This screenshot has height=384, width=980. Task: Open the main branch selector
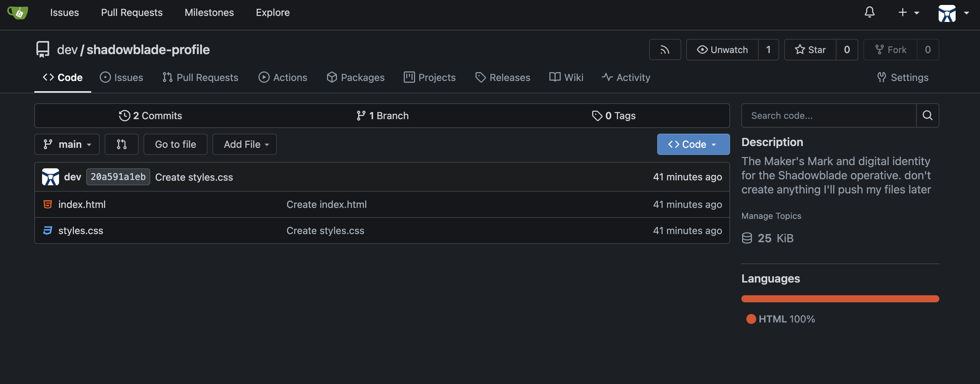coord(67,144)
